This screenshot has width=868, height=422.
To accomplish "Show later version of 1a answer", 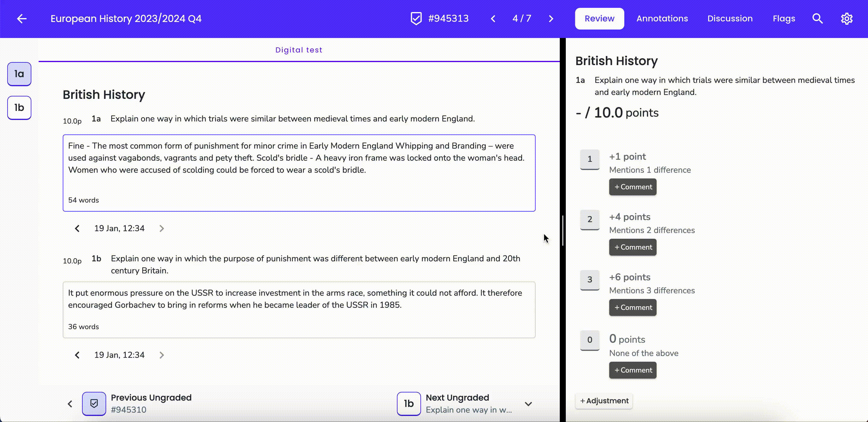I will 162,229.
